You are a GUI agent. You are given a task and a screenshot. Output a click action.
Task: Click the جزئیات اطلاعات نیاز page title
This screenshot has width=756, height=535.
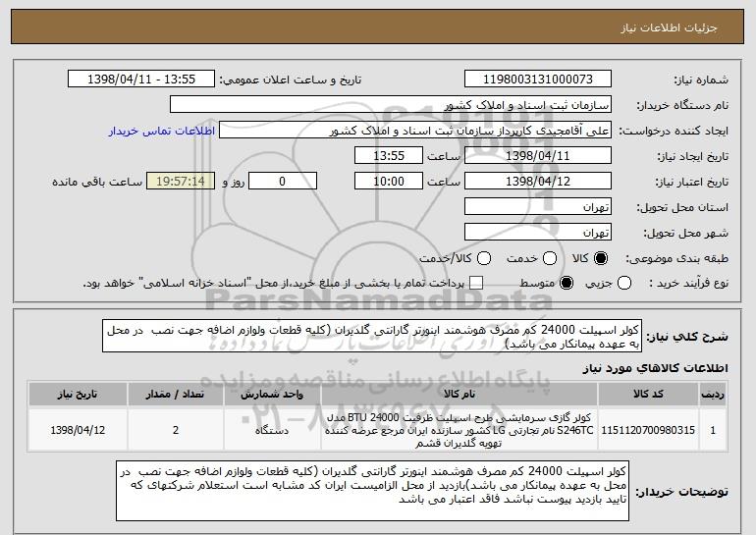pos(669,27)
